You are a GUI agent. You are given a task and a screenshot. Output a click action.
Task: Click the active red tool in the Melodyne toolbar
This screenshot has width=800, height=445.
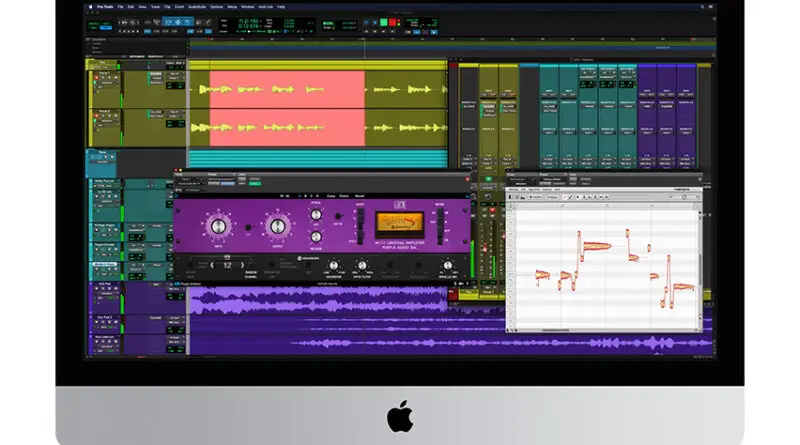tap(564, 197)
